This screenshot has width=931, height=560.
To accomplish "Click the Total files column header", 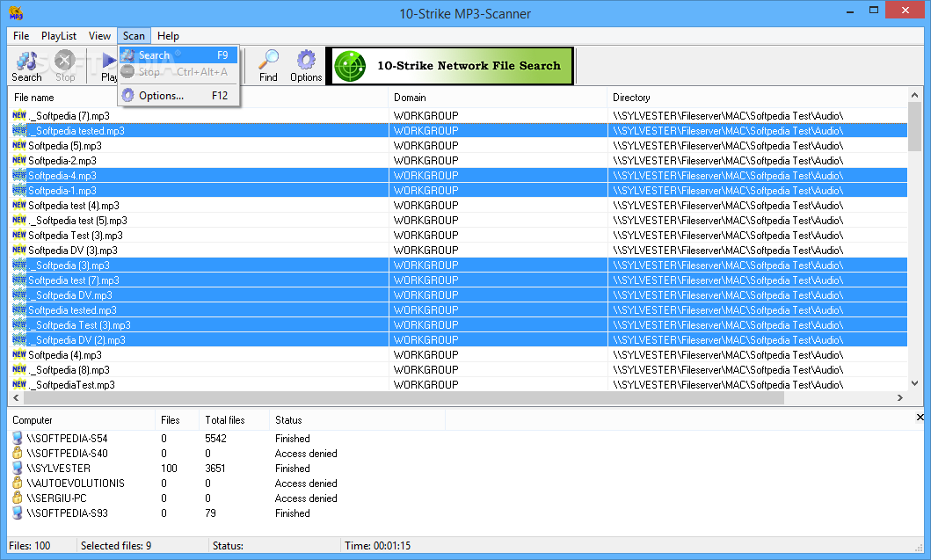I will [x=234, y=420].
